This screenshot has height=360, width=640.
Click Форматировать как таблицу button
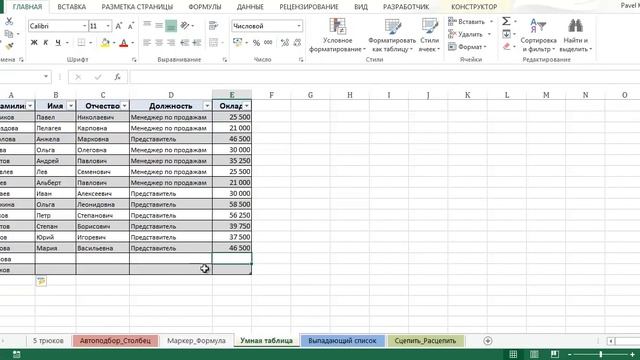tap(392, 35)
